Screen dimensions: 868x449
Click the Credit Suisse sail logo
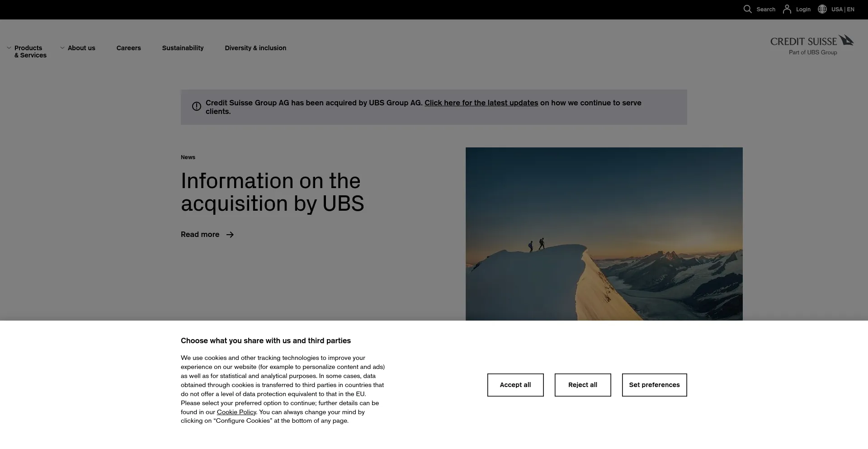click(846, 40)
